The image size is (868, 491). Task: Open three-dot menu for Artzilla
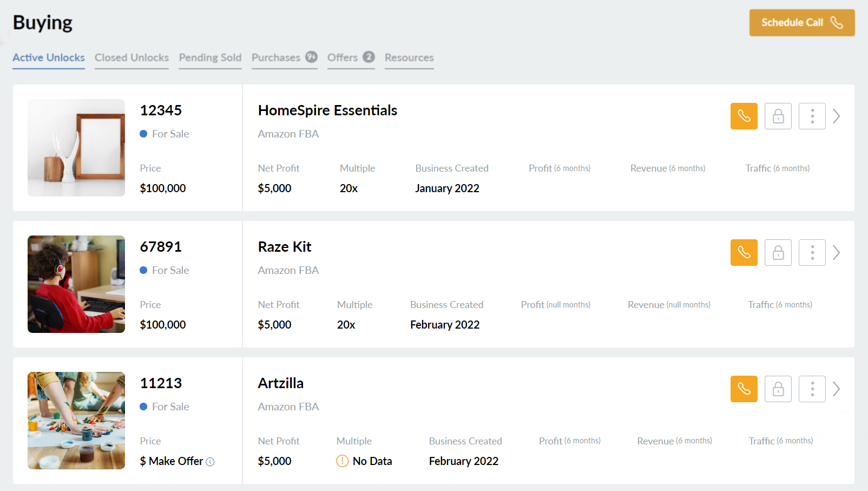click(x=812, y=389)
